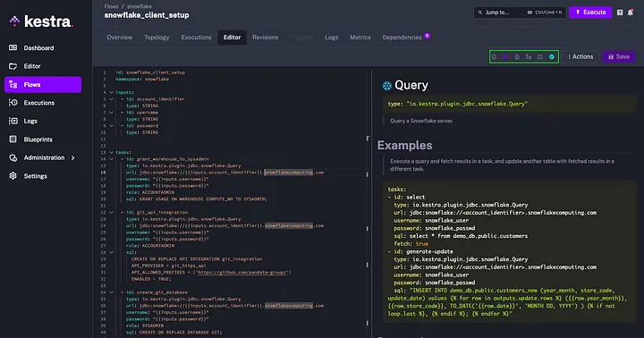Click the Editor icon in the sidebar
644x338 pixels.
pos(13,66)
